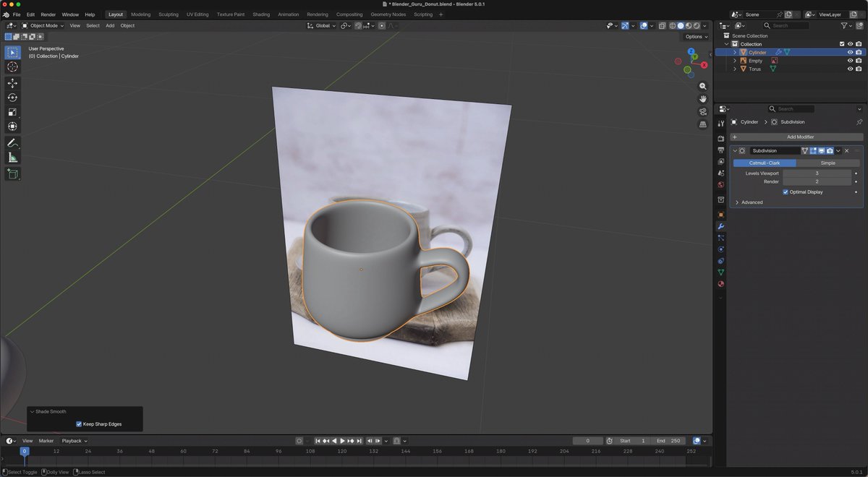The height and width of the screenshot is (477, 868).
Task: Open the Render properties tab
Action: (720, 138)
